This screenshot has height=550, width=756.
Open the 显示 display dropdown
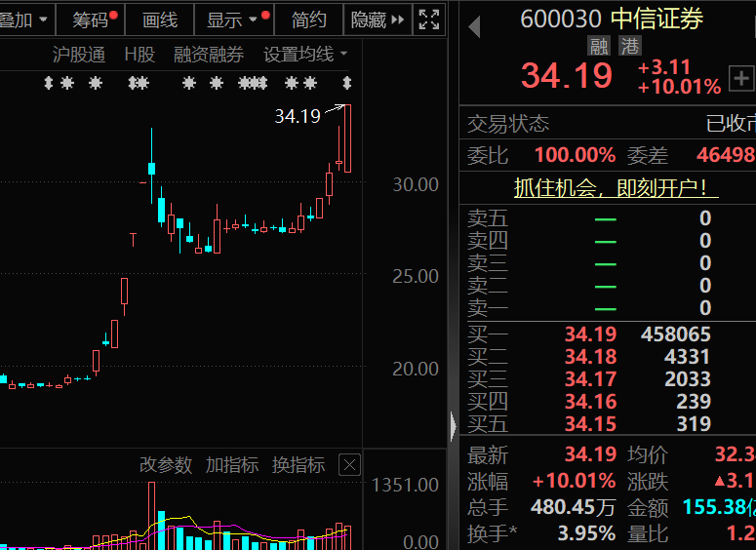pos(234,20)
